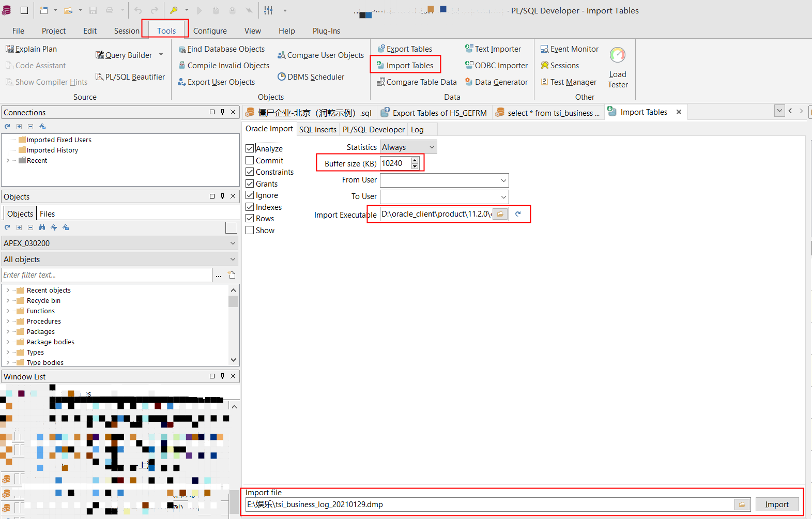Viewport: 812px width, 519px height.
Task: Open the Session ribbon tab
Action: coord(127,31)
